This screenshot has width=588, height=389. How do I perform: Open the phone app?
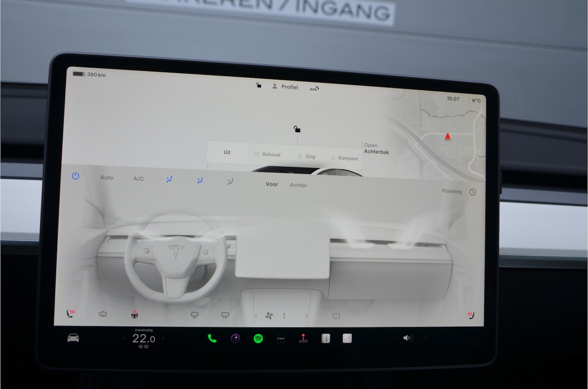point(212,338)
